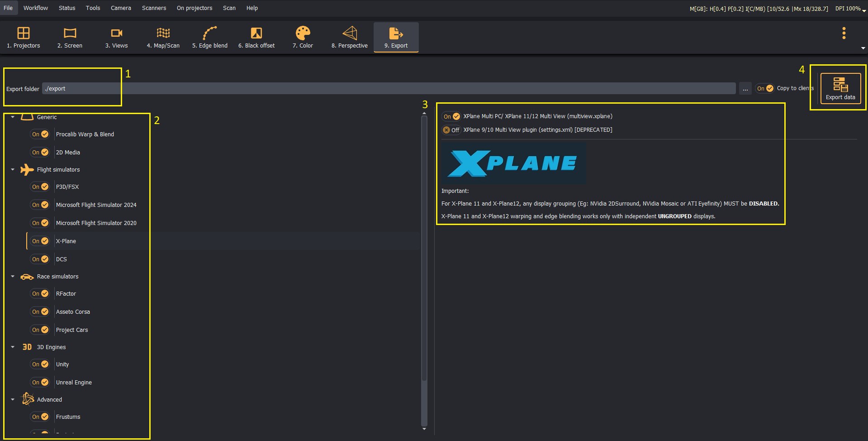Screen dimensions: 868x441
Task: Select the DCS row label
Action: coord(62,259)
